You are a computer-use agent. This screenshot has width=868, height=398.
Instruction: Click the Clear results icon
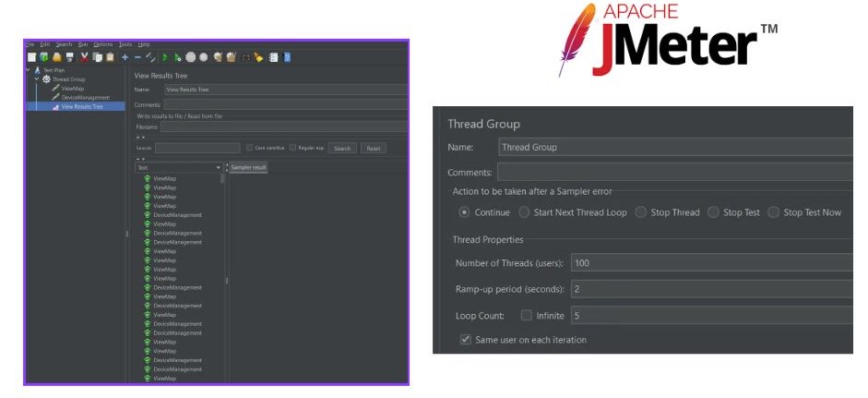[218, 57]
